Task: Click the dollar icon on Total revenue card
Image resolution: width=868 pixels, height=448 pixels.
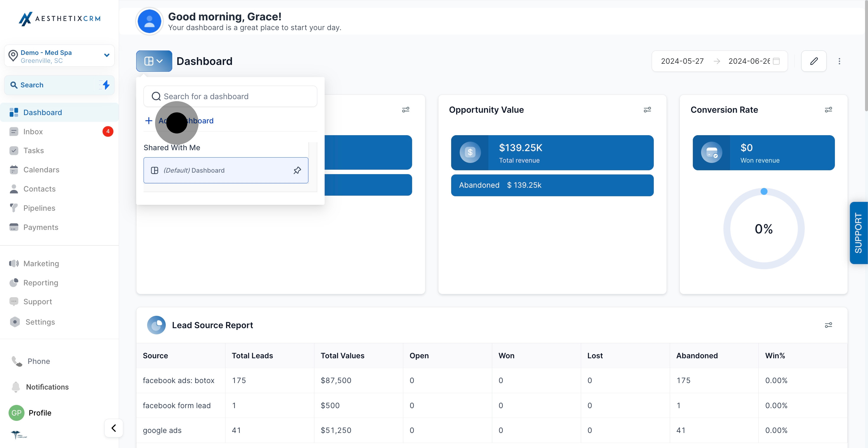Action: click(x=470, y=152)
